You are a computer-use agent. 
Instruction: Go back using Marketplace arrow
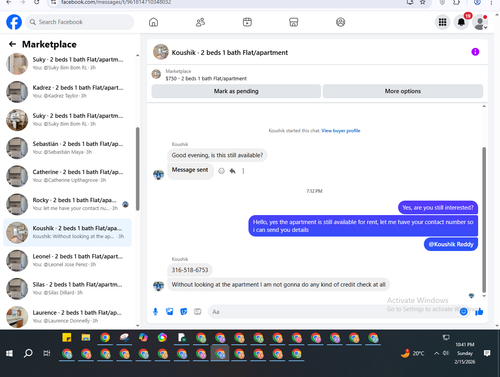pyautogui.click(x=12, y=44)
